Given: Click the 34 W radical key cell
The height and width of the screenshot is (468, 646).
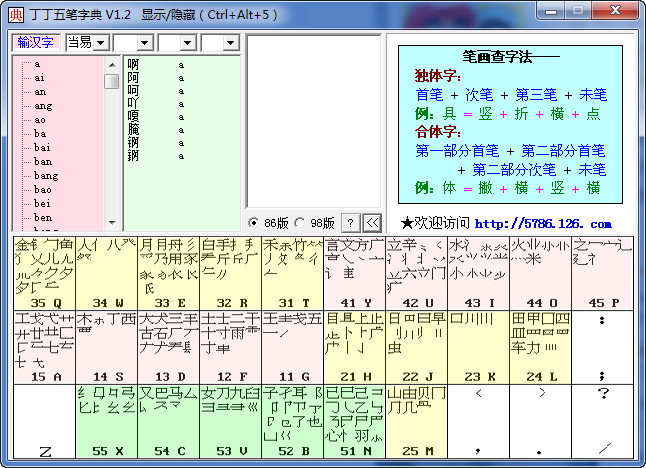Looking at the screenshot, I should click(106, 272).
